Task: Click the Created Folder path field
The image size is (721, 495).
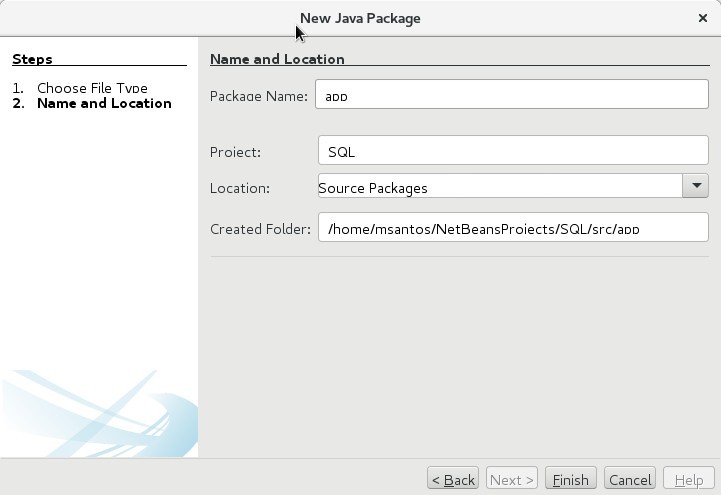Action: [x=512, y=228]
